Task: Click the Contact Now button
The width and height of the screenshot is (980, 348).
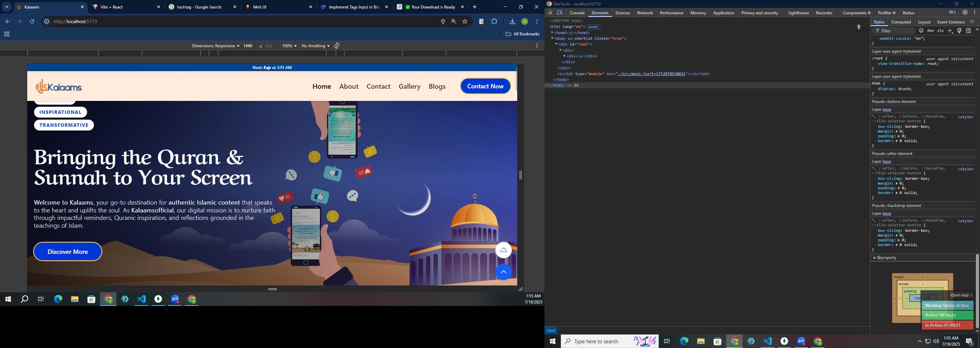Action: coord(486,86)
